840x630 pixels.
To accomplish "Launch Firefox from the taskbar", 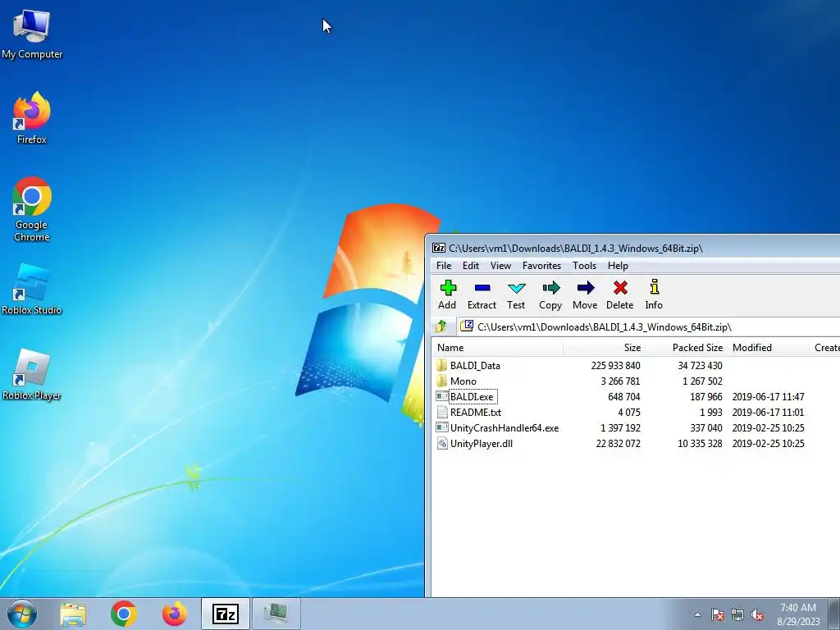I will (175, 614).
